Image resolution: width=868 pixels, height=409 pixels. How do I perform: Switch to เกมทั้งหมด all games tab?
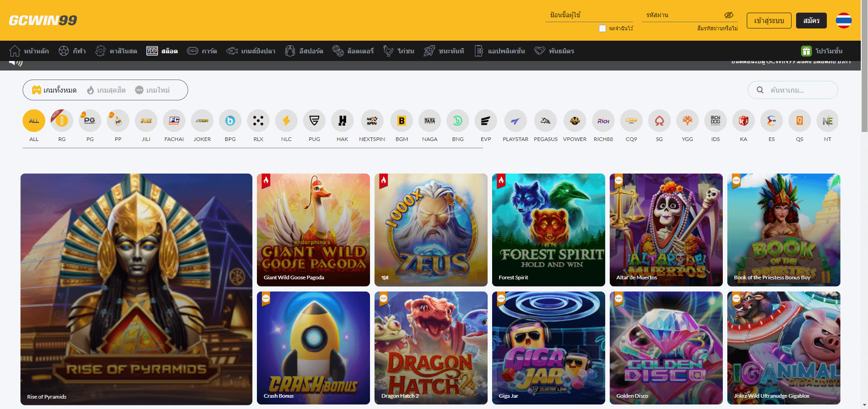pos(54,90)
